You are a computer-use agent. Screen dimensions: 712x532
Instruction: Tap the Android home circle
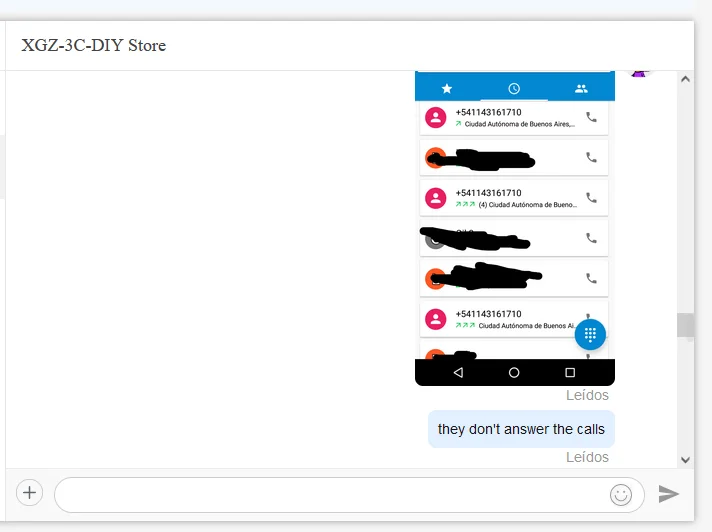coord(514,373)
